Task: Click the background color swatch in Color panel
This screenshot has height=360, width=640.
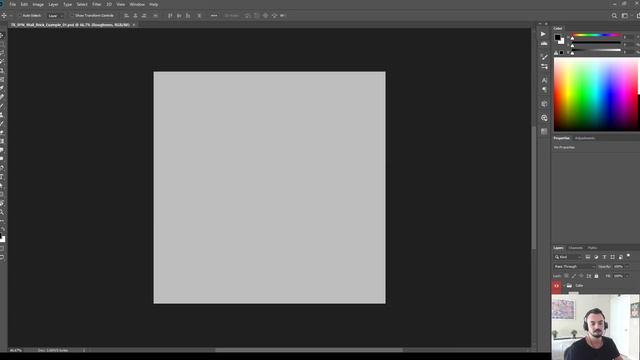Action: click(562, 41)
